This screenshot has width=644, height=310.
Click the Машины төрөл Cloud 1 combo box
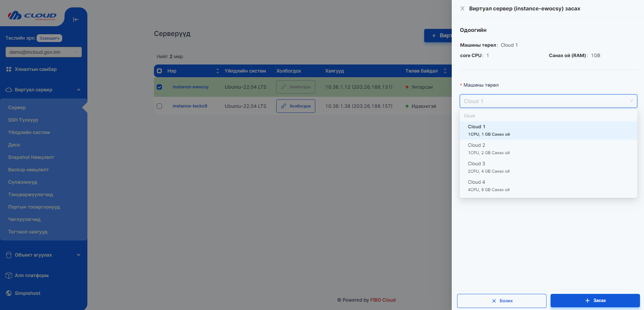[548, 101]
